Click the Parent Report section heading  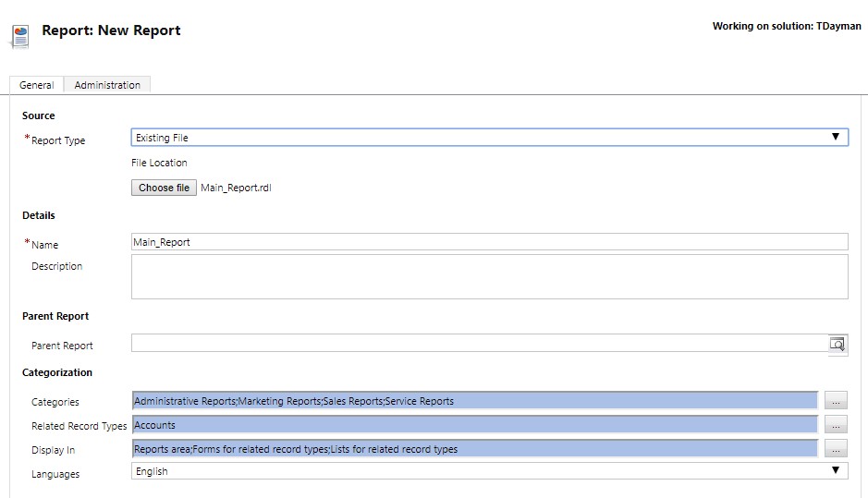point(55,316)
